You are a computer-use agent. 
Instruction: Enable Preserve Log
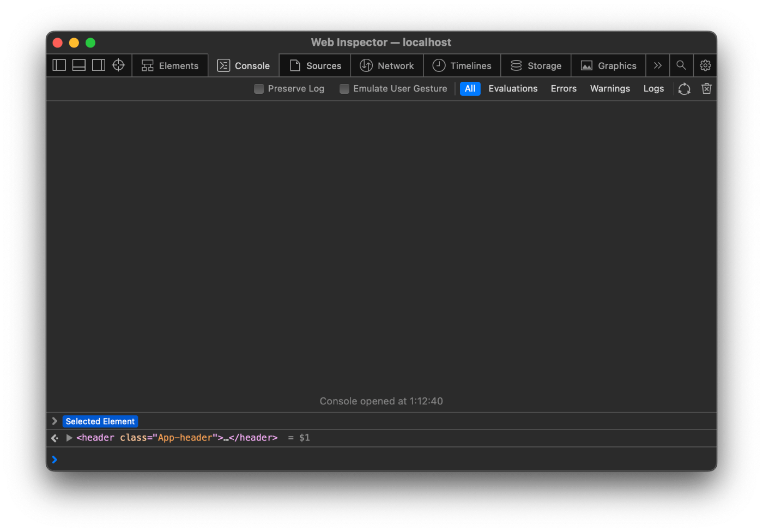click(x=258, y=88)
